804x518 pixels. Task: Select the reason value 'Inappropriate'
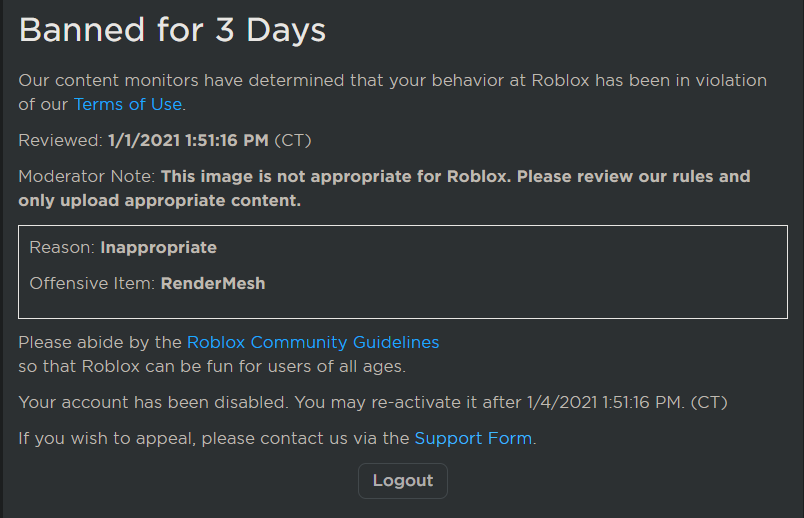coord(158,248)
